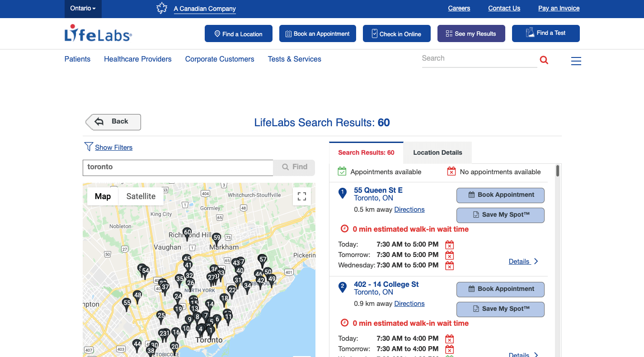The width and height of the screenshot is (644, 357).
Task: Click map marker 59 near Markham
Action: pos(216,239)
